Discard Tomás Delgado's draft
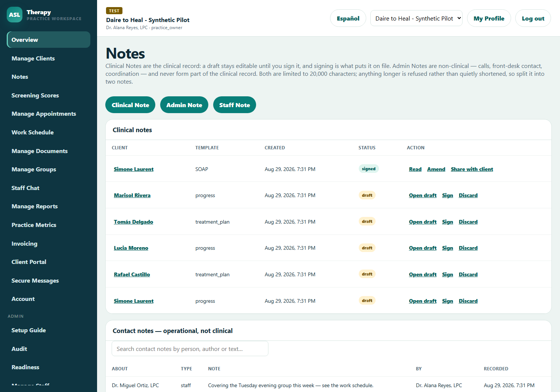560x392 pixels. click(468, 222)
